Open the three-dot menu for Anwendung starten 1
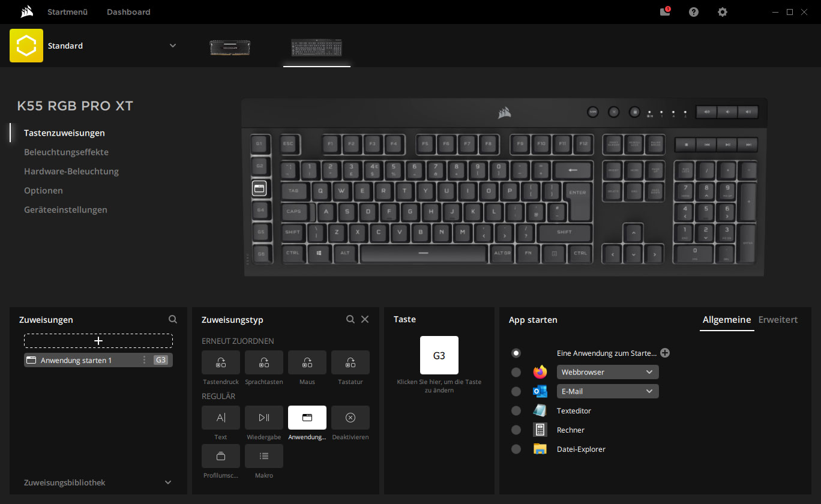 [144, 360]
